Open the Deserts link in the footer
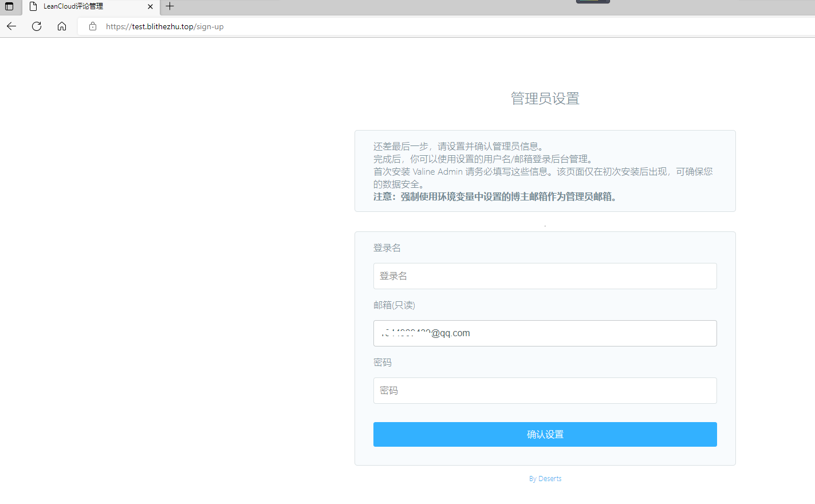Screen dimensions: 815x504 tap(550, 479)
